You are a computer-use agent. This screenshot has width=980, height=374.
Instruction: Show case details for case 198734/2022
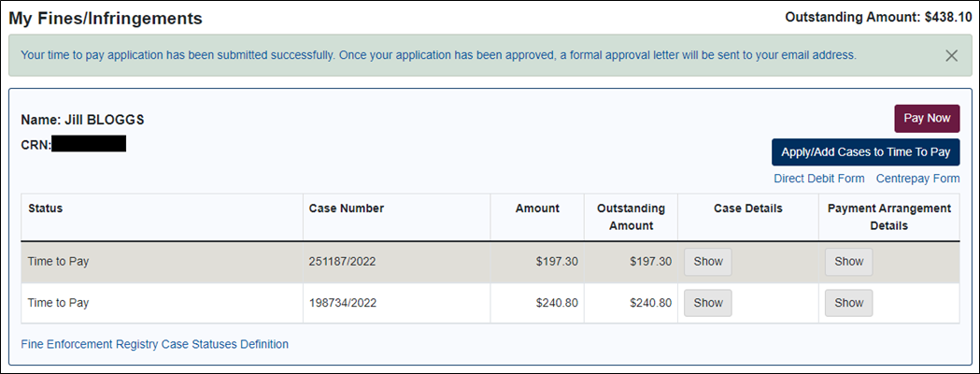[708, 303]
